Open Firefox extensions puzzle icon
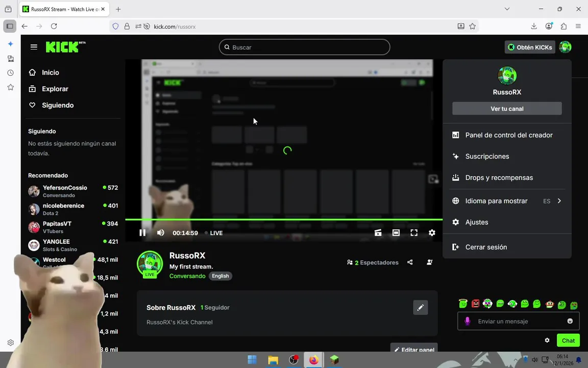Image resolution: width=588 pixels, height=368 pixels. coord(563,26)
